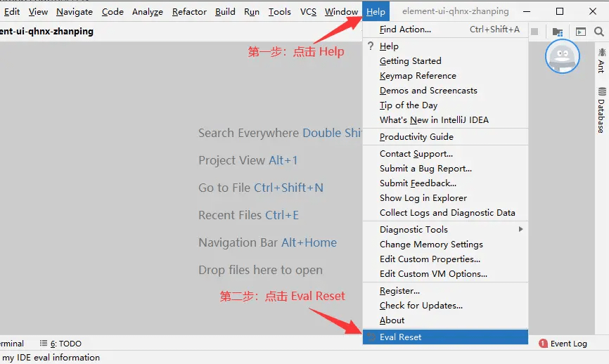Select Collect Logs and Diagnostic Data
609x364 pixels.
pyautogui.click(x=445, y=213)
